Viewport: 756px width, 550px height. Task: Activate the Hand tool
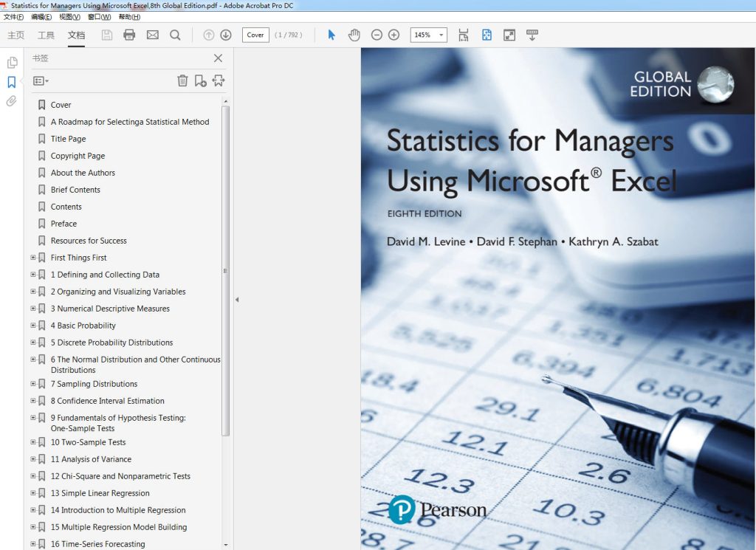(354, 35)
